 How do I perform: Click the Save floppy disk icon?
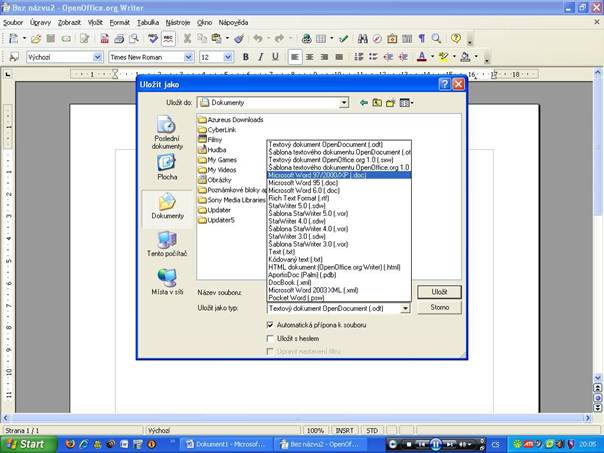(x=51, y=38)
